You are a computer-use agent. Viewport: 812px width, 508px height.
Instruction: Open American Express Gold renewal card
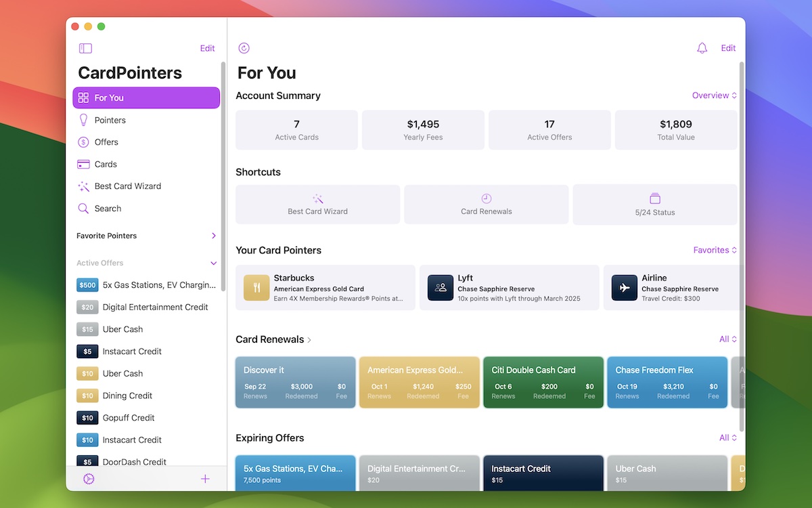click(x=420, y=383)
